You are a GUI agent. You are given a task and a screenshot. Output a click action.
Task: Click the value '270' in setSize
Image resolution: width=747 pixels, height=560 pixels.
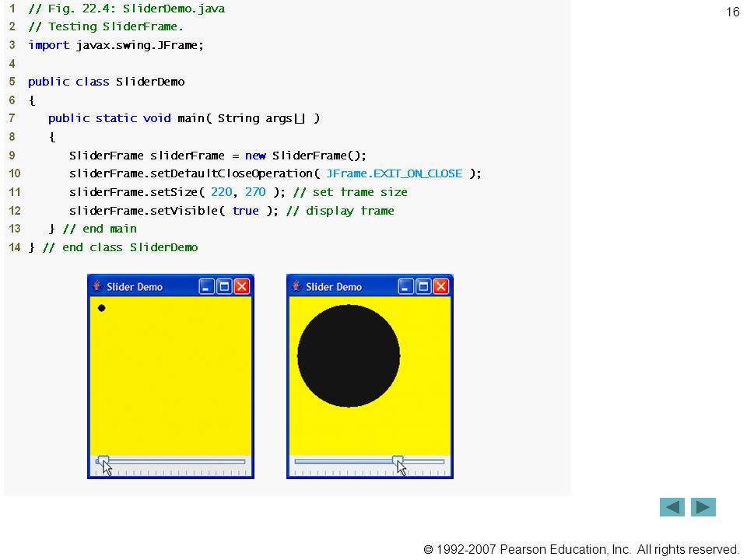click(255, 192)
